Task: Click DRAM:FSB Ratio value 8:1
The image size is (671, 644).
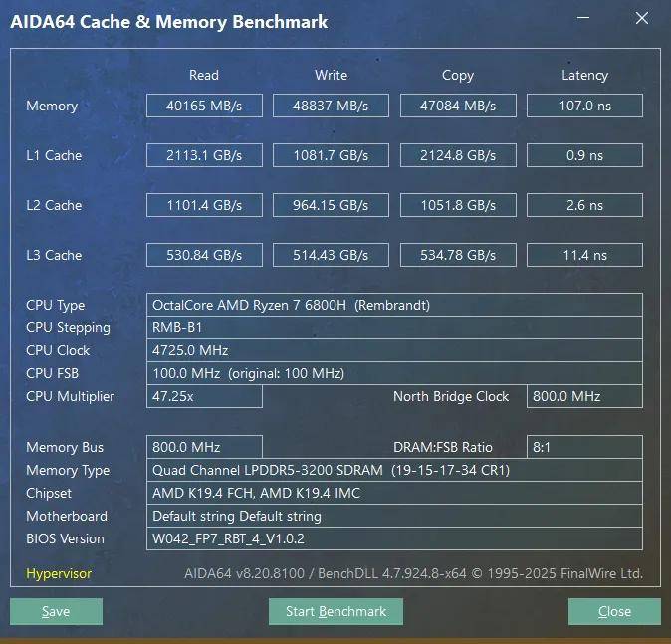Action: (584, 447)
